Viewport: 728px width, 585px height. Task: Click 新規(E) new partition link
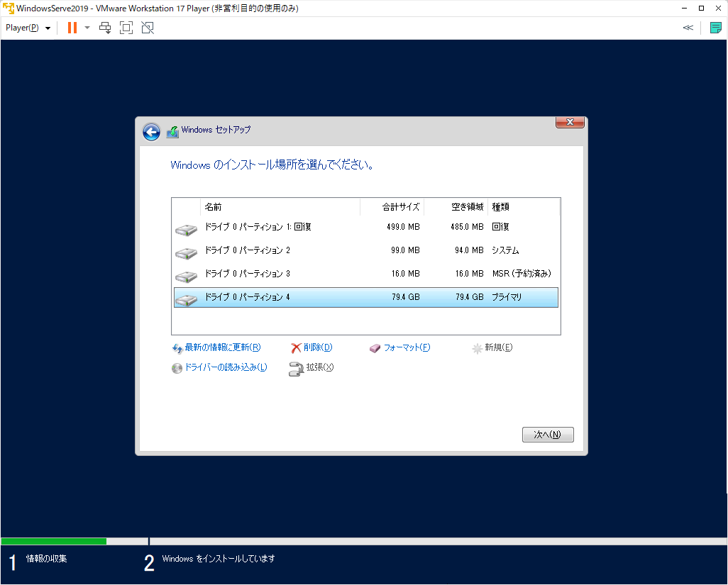[x=499, y=347]
